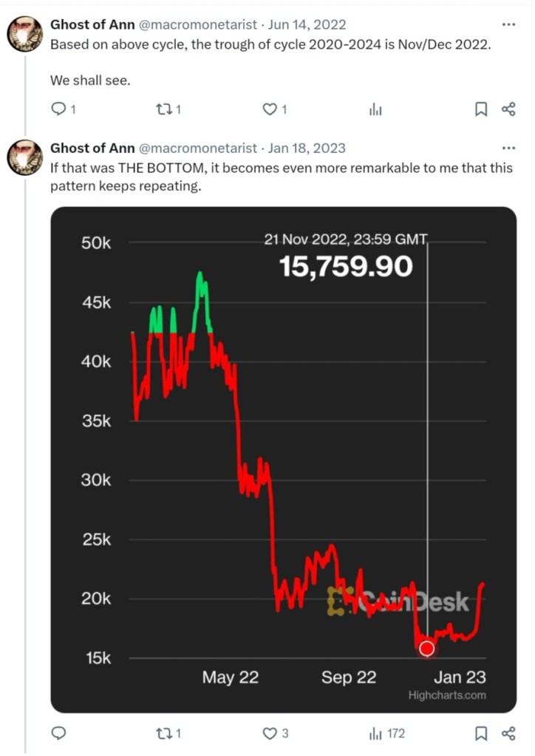Like the Jan 18, 2023 tweet
The image size is (535, 756).
click(x=270, y=733)
